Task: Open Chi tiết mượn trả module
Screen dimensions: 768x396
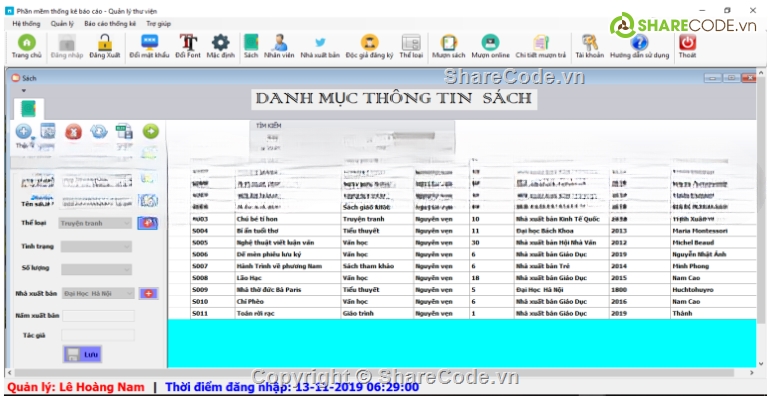Action: tap(541, 47)
